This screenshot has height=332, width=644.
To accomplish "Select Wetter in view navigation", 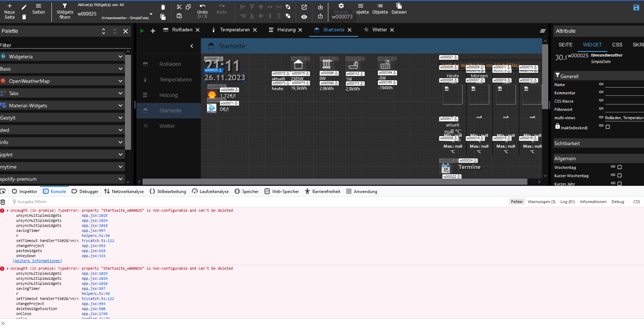I will point(168,126).
